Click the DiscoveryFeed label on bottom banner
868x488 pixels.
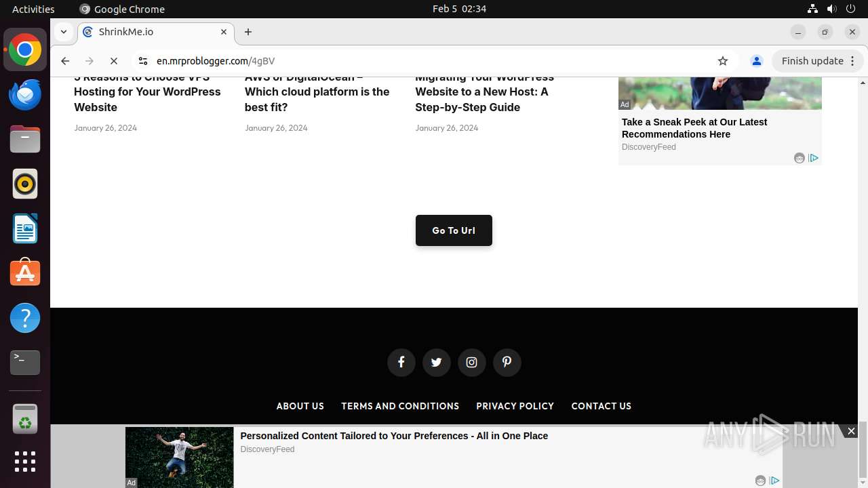pyautogui.click(x=267, y=449)
